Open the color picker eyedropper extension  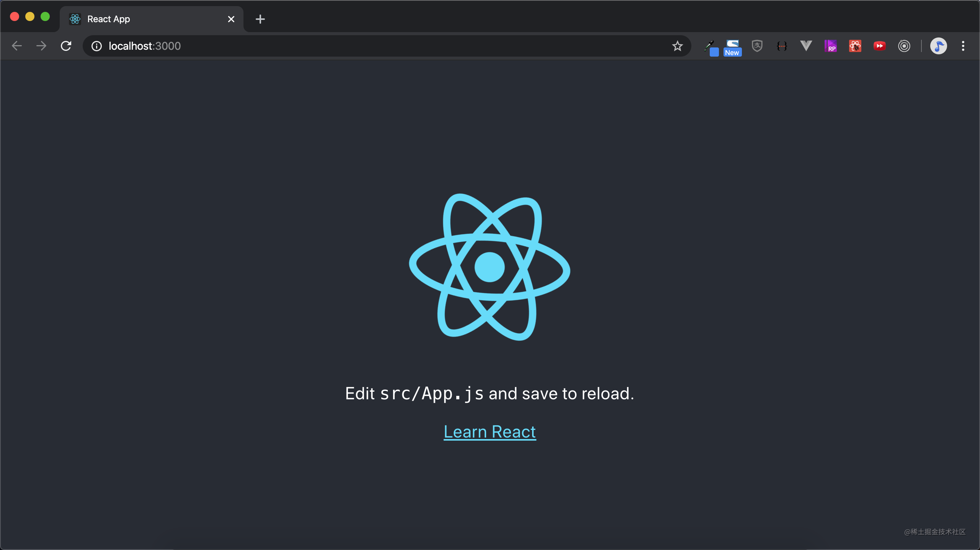(711, 47)
